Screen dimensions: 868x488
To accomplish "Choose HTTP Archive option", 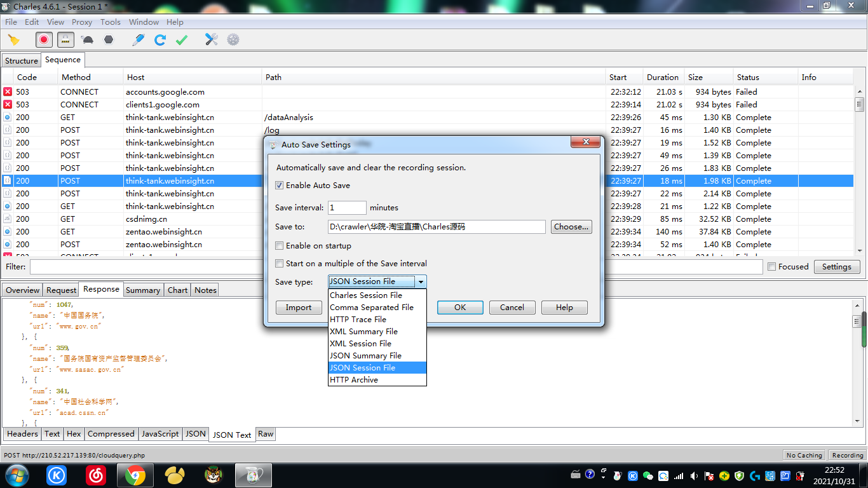I will (377, 380).
